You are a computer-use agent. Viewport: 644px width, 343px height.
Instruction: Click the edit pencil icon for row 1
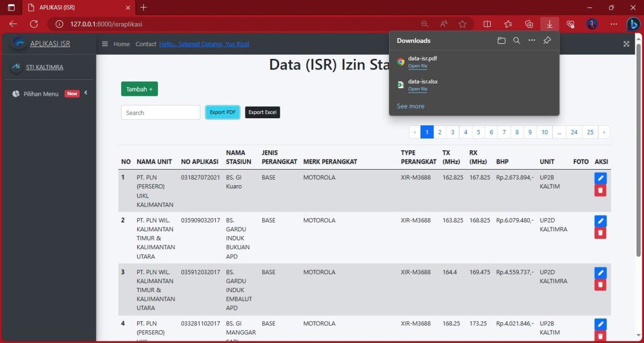[x=600, y=178]
